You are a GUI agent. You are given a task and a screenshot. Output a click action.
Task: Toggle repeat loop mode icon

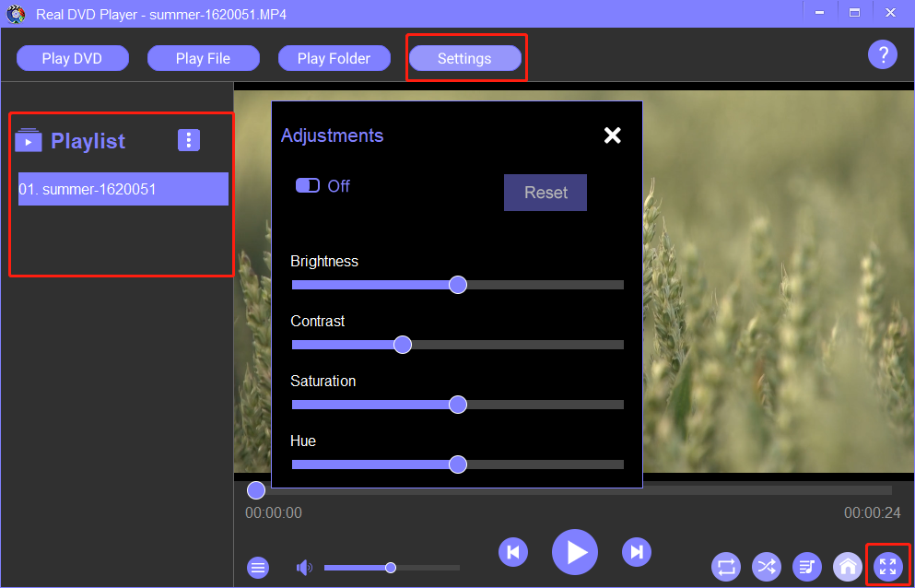[x=726, y=566]
